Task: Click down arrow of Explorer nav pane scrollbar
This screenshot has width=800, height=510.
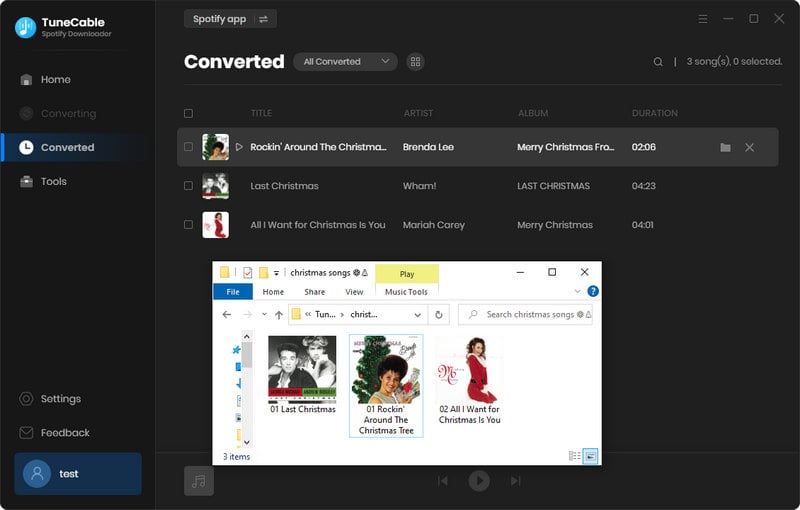Action: click(246, 442)
